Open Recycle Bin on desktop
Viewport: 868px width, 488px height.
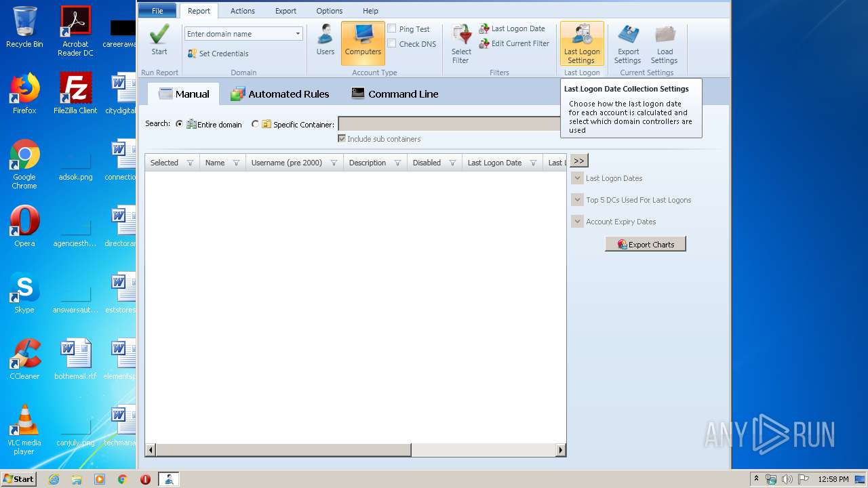pyautogui.click(x=24, y=27)
